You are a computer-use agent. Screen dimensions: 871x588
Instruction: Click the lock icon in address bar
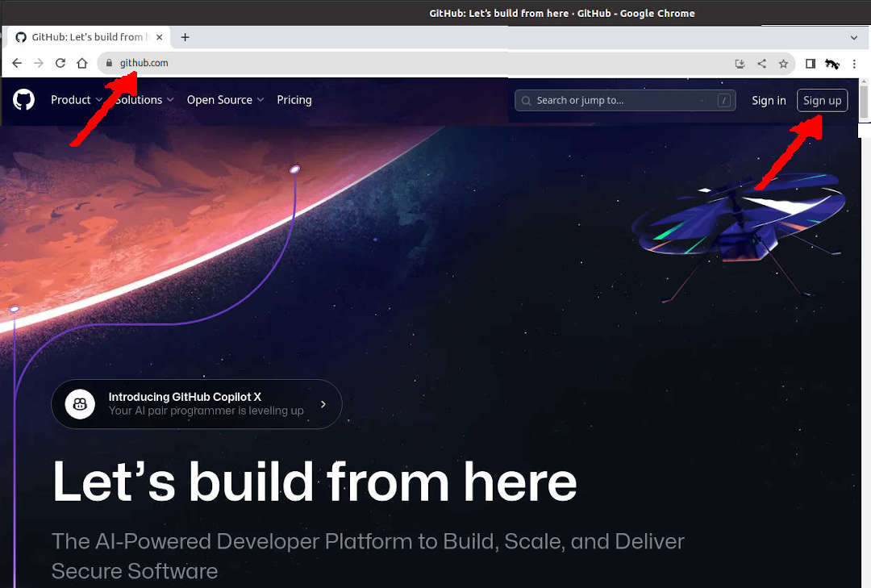tap(109, 64)
